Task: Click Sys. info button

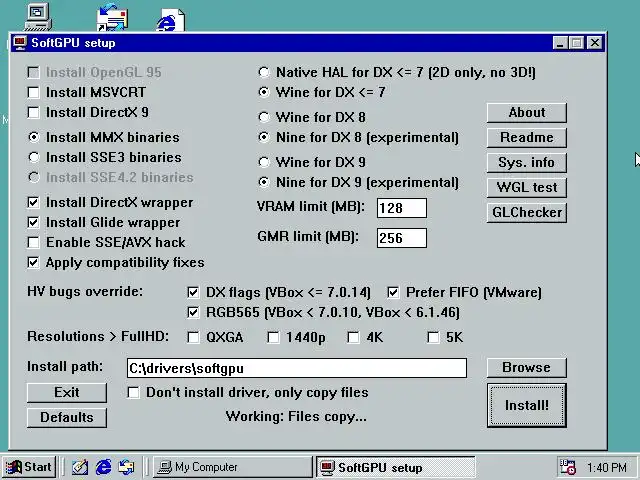Action: click(527, 162)
